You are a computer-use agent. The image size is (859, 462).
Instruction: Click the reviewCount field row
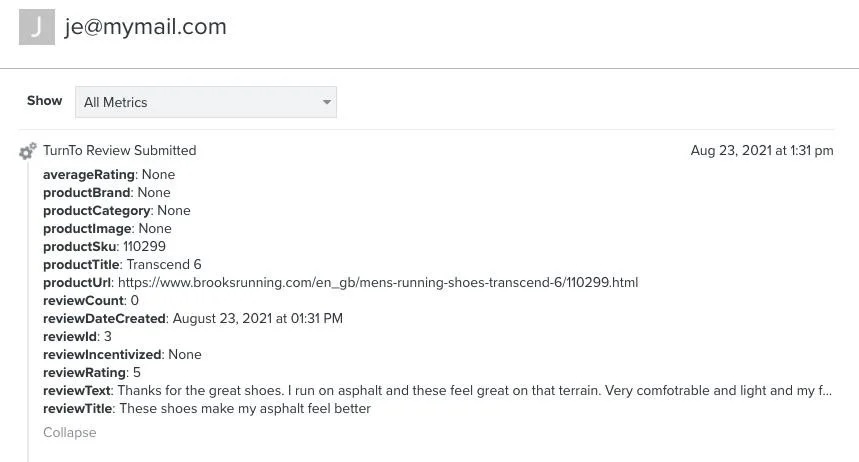click(x=90, y=300)
